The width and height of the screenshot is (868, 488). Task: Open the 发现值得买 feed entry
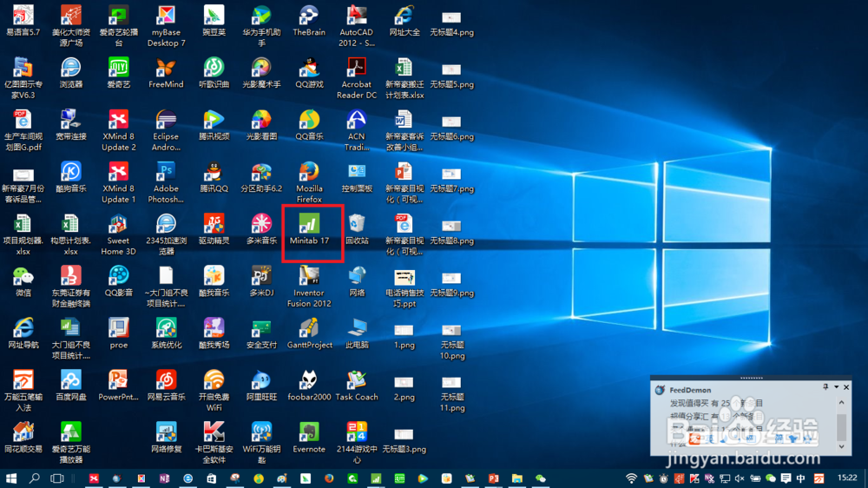click(x=716, y=403)
